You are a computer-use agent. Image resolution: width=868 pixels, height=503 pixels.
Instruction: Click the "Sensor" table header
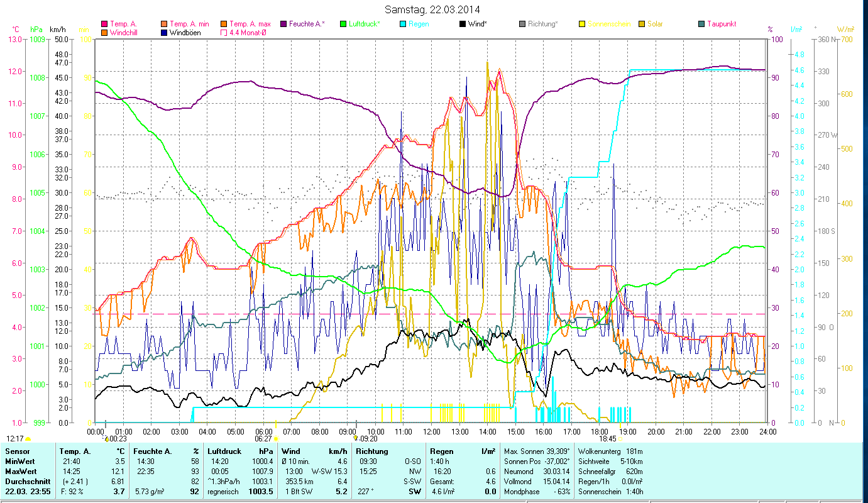(17, 451)
